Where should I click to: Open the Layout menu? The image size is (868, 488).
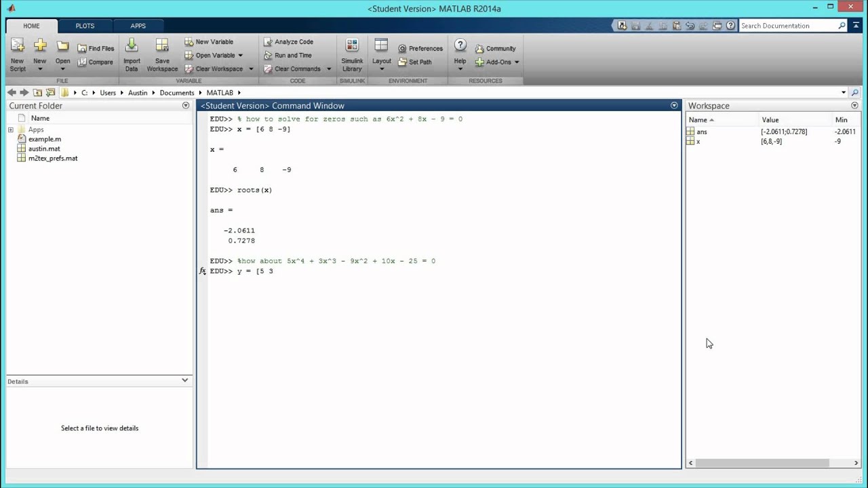point(381,56)
